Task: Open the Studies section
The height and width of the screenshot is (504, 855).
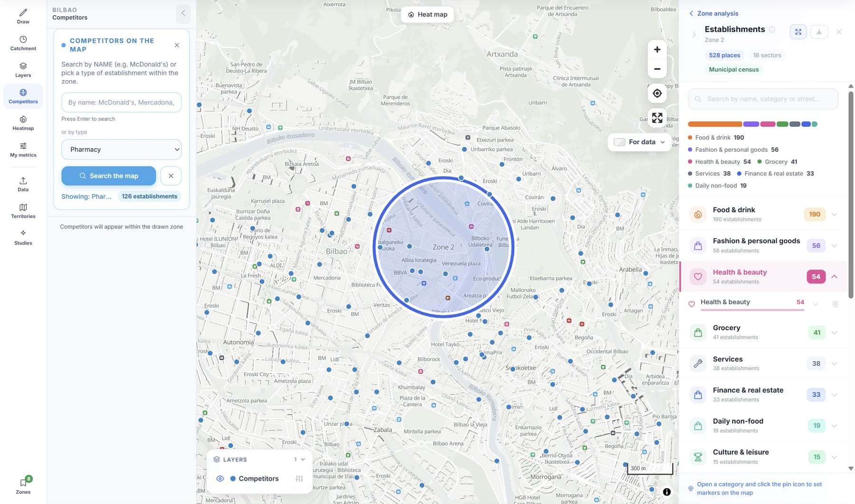Action: pos(23,237)
